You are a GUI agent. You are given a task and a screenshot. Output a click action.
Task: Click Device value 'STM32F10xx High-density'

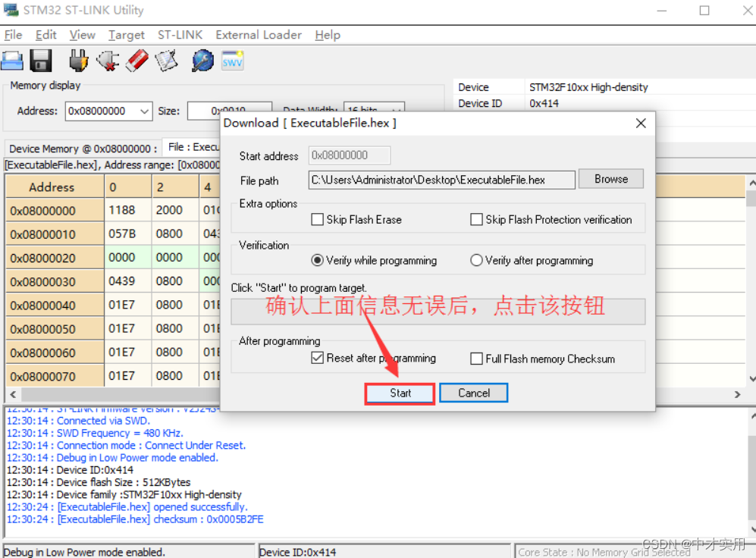point(588,87)
